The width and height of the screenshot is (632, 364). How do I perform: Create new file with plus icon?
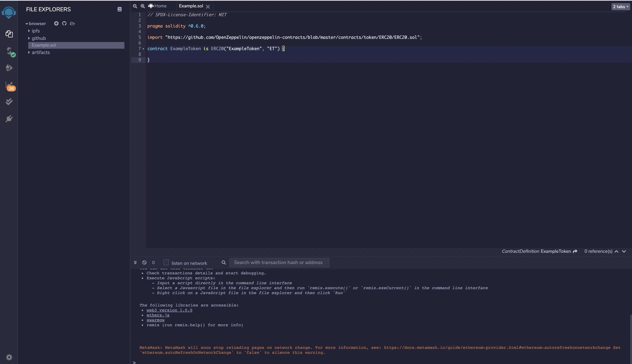[x=56, y=23]
